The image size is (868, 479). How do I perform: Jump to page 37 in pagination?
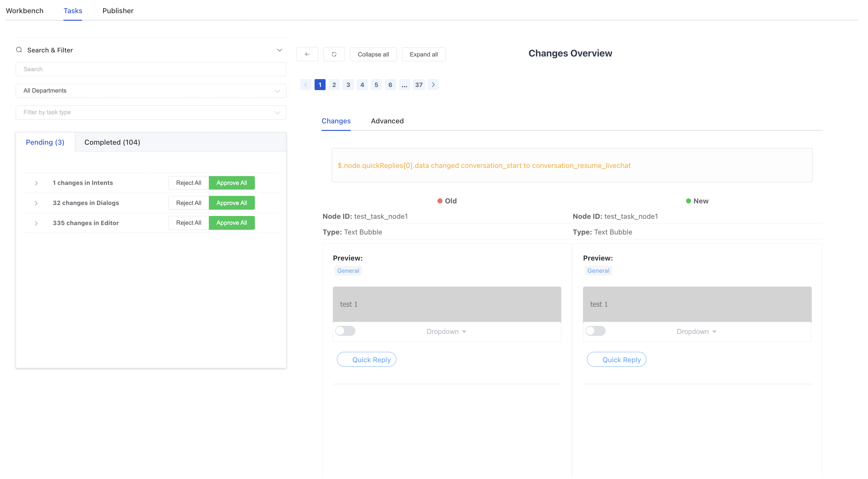pyautogui.click(x=419, y=85)
